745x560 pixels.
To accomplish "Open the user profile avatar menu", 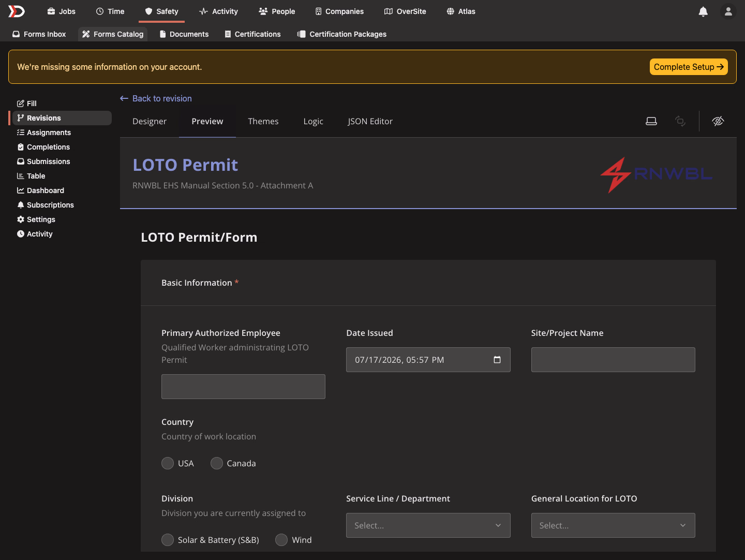I will click(728, 11).
